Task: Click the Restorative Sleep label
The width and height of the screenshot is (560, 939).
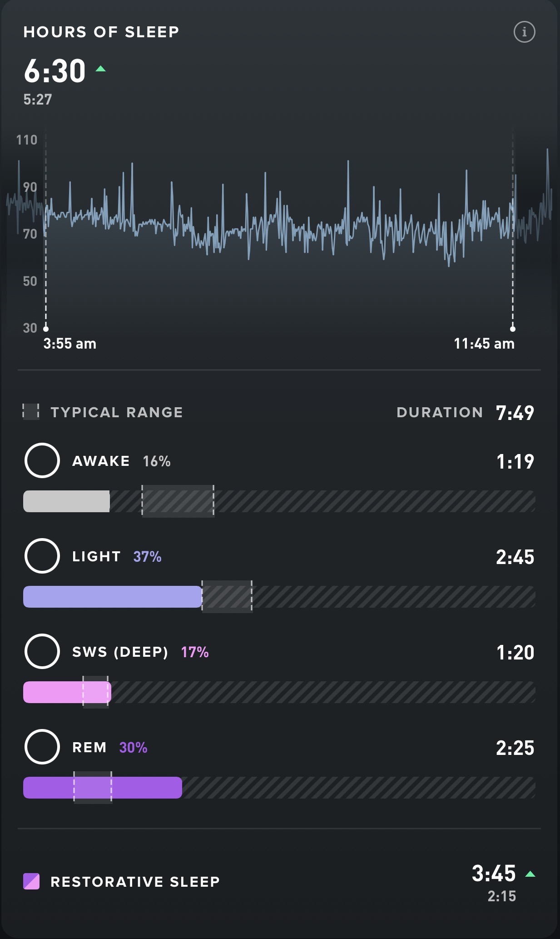Action: pos(135,882)
